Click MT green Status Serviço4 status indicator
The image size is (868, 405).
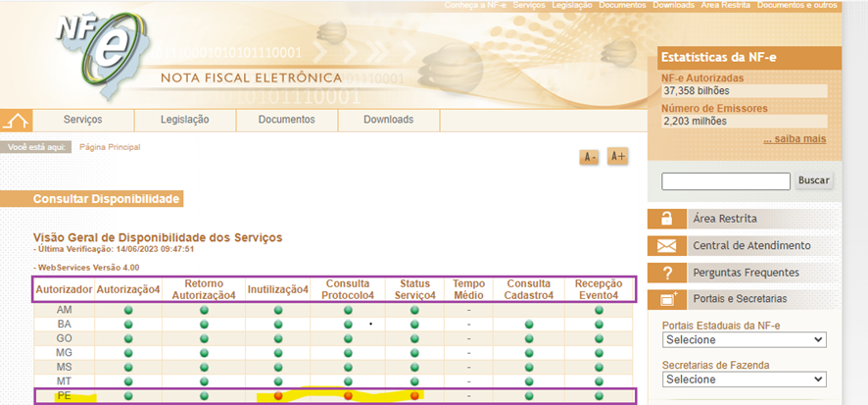[x=414, y=381]
